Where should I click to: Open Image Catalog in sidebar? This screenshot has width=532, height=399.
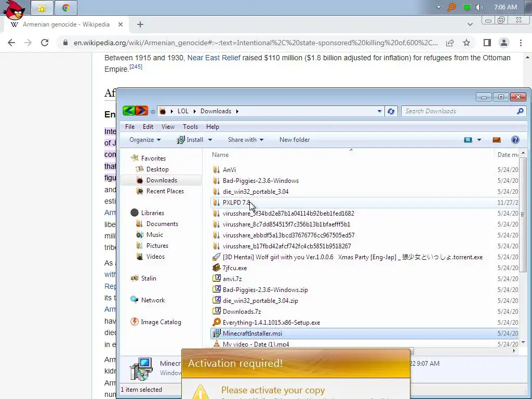point(161,322)
